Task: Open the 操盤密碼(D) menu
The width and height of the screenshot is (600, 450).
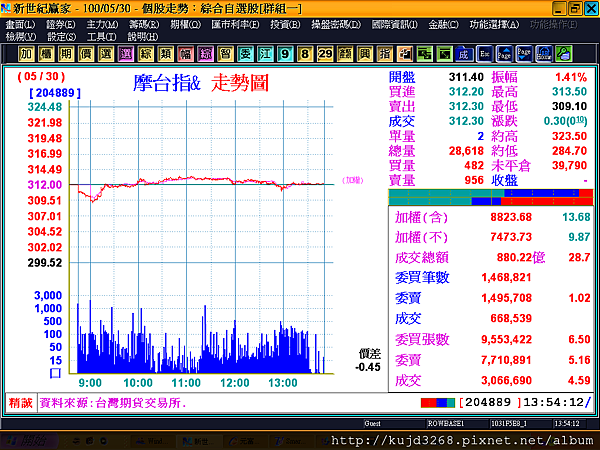Action: [336, 25]
